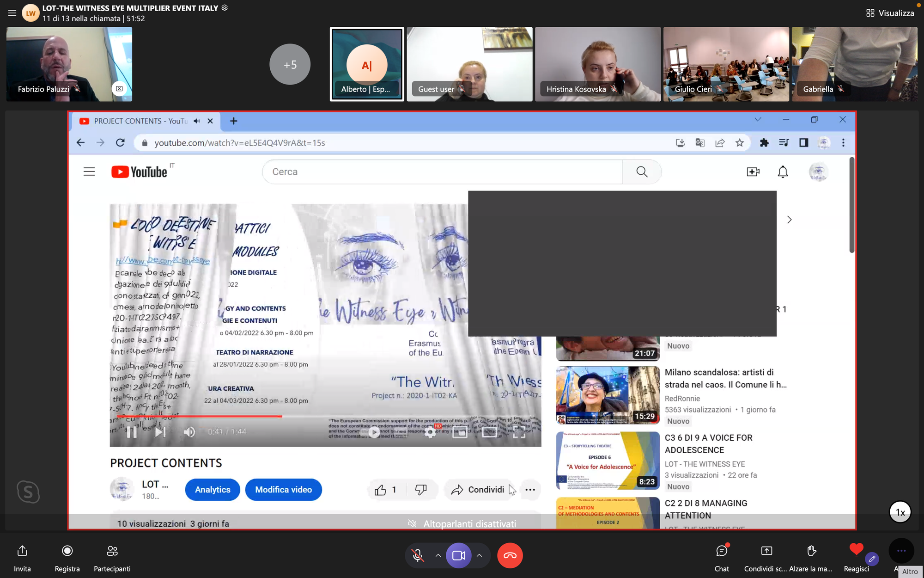Click the Raise hand icon

811,551
